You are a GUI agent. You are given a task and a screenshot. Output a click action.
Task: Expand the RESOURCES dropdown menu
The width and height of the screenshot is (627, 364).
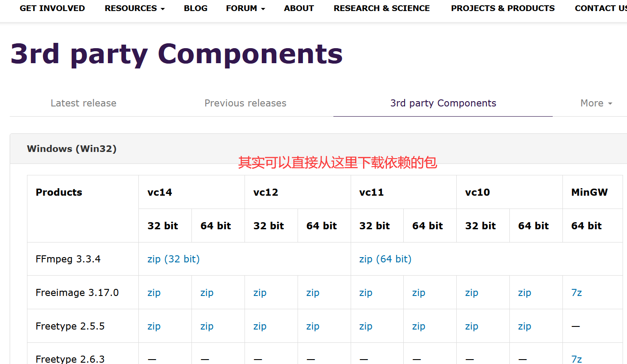coord(134,8)
